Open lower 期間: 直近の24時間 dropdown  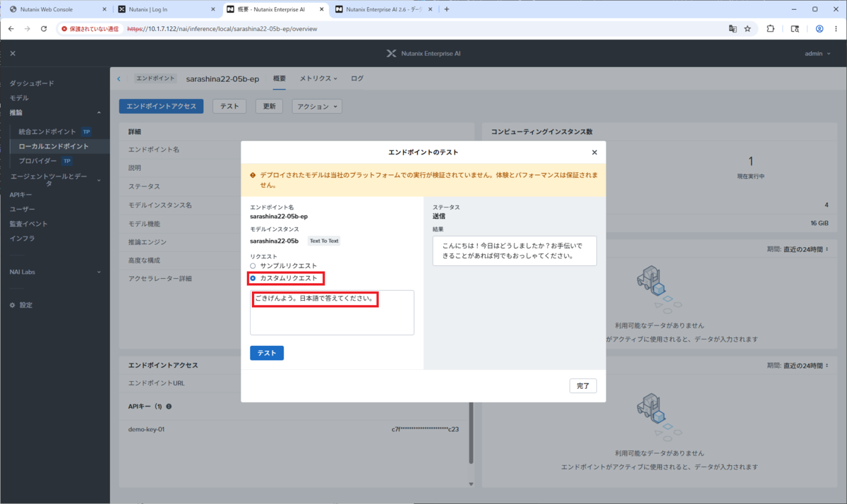point(798,366)
